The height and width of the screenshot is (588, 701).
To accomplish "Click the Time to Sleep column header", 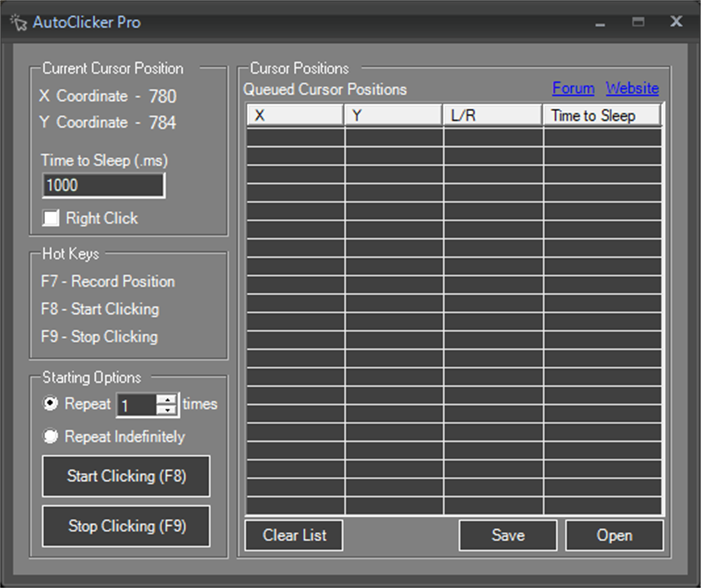I will [x=602, y=116].
